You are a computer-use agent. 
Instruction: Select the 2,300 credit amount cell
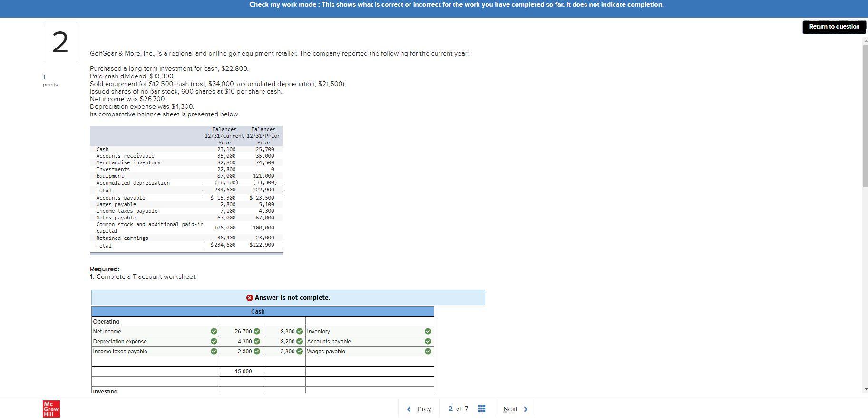pyautogui.click(x=284, y=352)
